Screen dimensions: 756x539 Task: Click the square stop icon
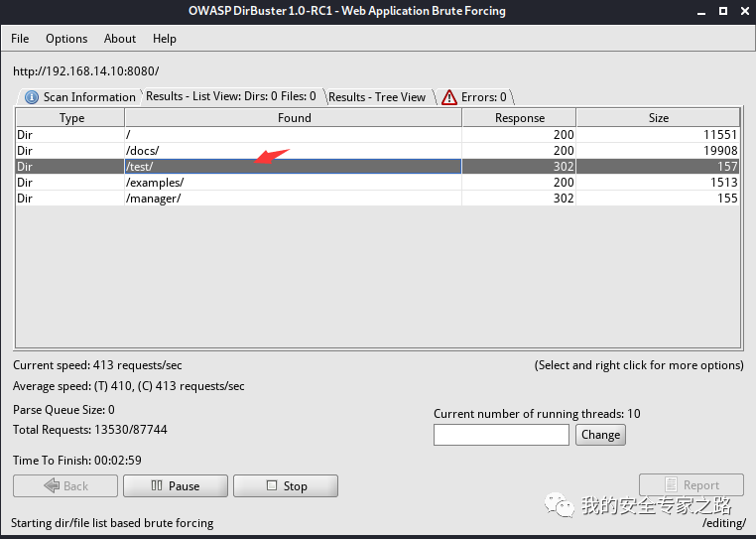(272, 485)
